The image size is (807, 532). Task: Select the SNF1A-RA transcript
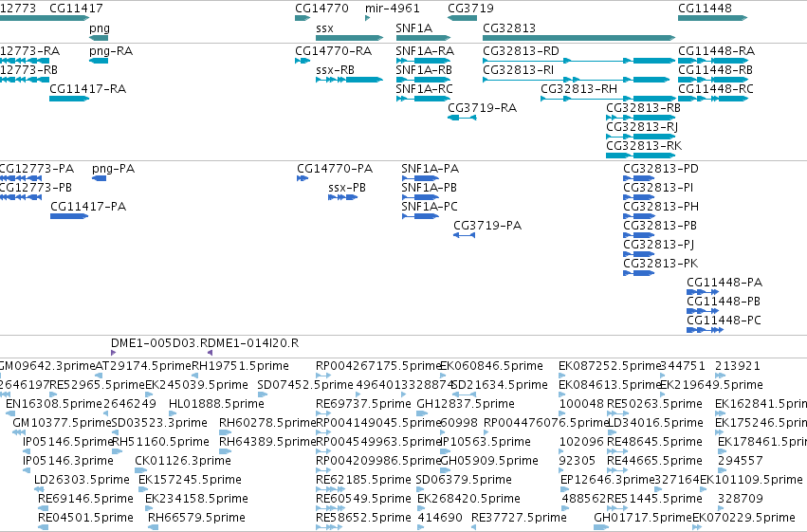pyautogui.click(x=423, y=61)
